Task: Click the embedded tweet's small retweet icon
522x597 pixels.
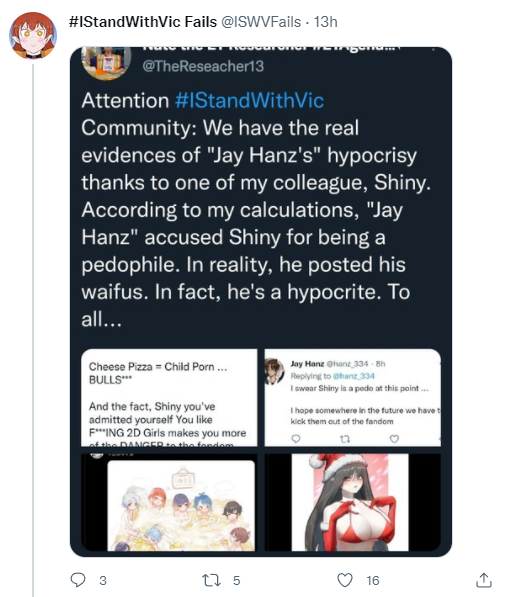Action: pos(345,439)
